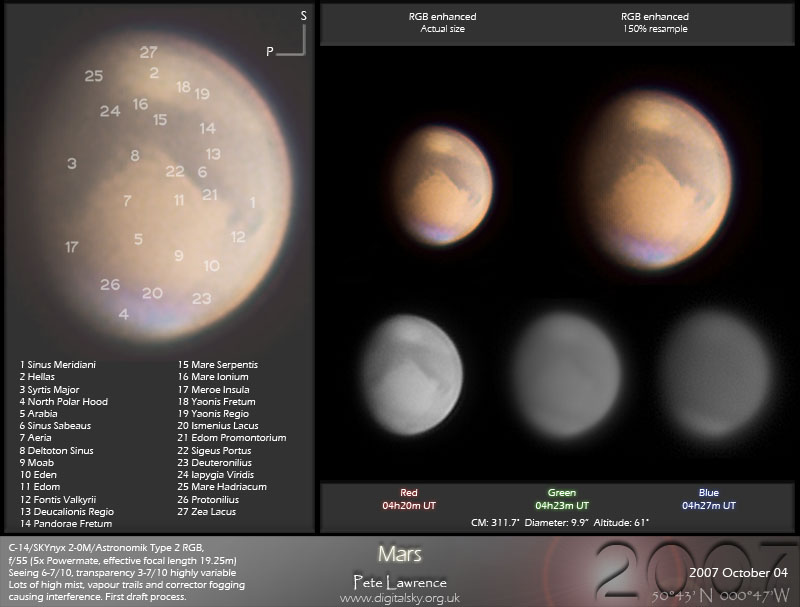
Task: Select the date '2007 October 04'
Action: click(x=738, y=572)
